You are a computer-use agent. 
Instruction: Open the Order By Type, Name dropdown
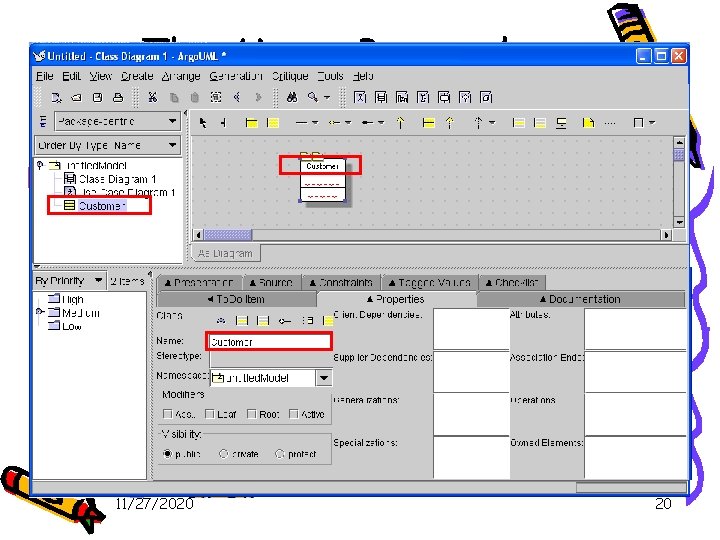click(x=108, y=146)
